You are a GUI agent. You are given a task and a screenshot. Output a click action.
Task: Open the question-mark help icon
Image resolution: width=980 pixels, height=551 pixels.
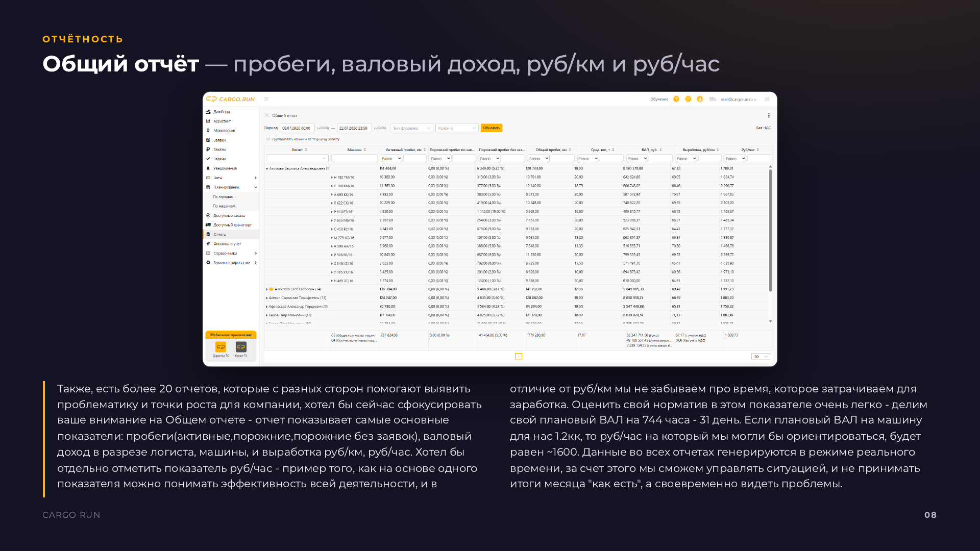click(x=676, y=99)
